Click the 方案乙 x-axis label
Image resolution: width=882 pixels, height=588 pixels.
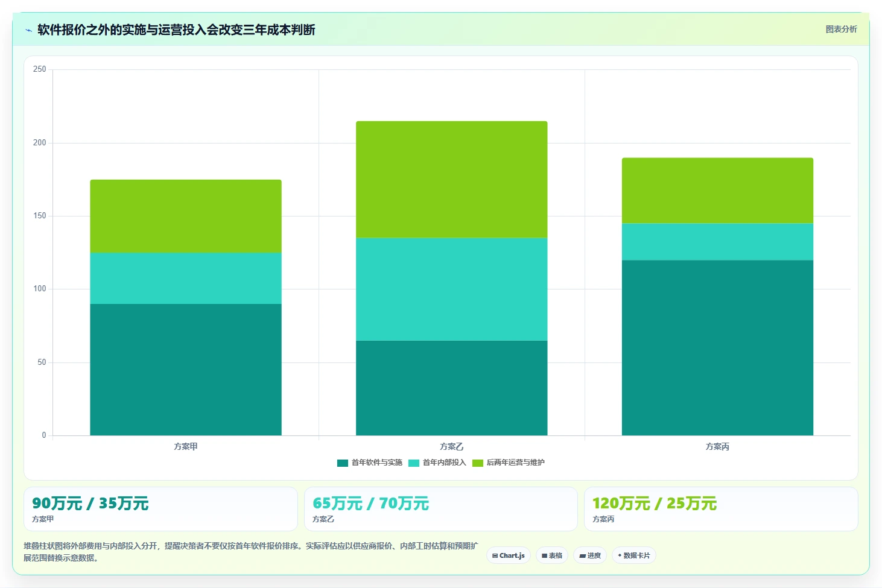(x=452, y=447)
